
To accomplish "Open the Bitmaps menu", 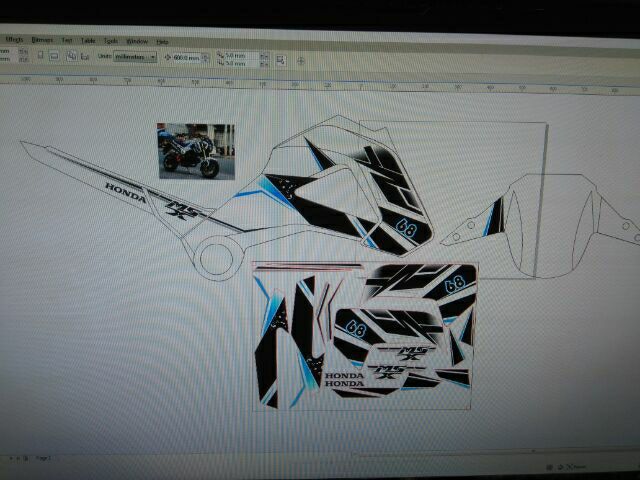I will (x=42, y=40).
